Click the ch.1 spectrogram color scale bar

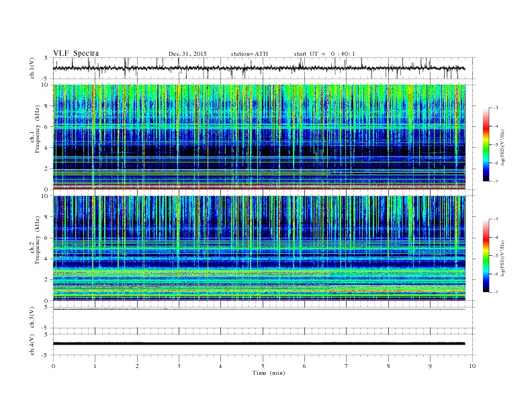pyautogui.click(x=486, y=144)
